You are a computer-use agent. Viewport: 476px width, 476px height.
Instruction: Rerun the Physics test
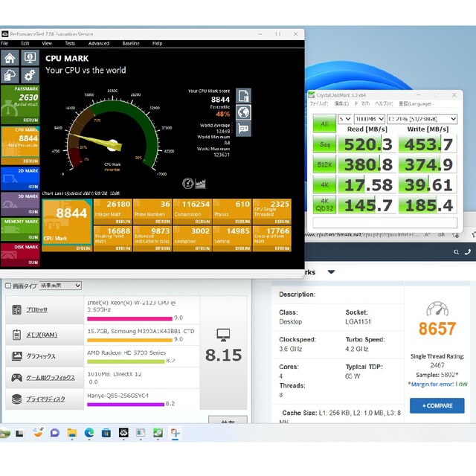click(x=242, y=222)
